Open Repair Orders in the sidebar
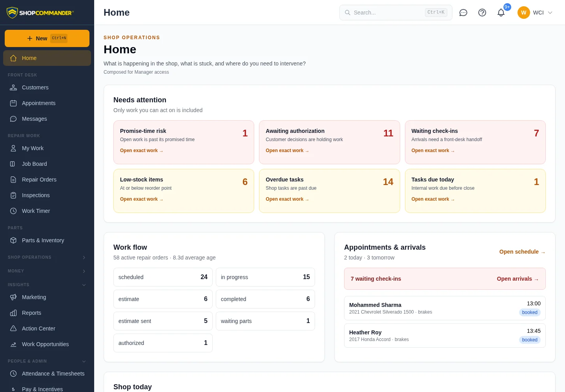565x392 pixels. (x=47, y=180)
